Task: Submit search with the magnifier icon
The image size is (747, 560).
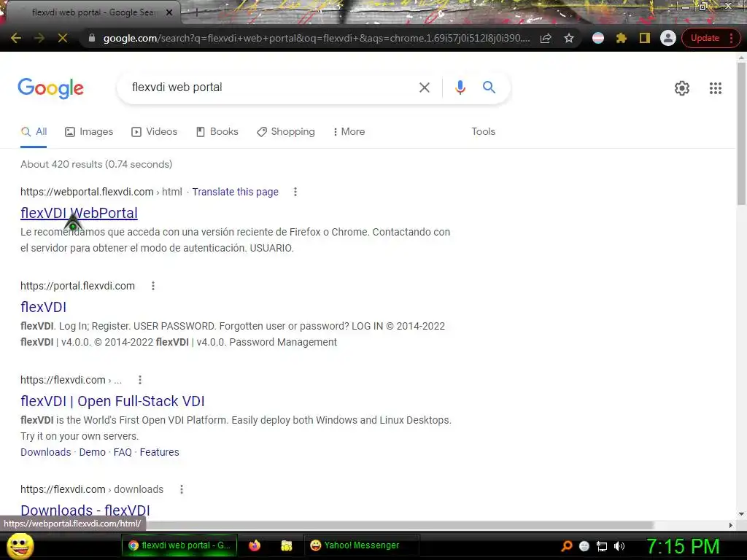Action: coord(489,87)
